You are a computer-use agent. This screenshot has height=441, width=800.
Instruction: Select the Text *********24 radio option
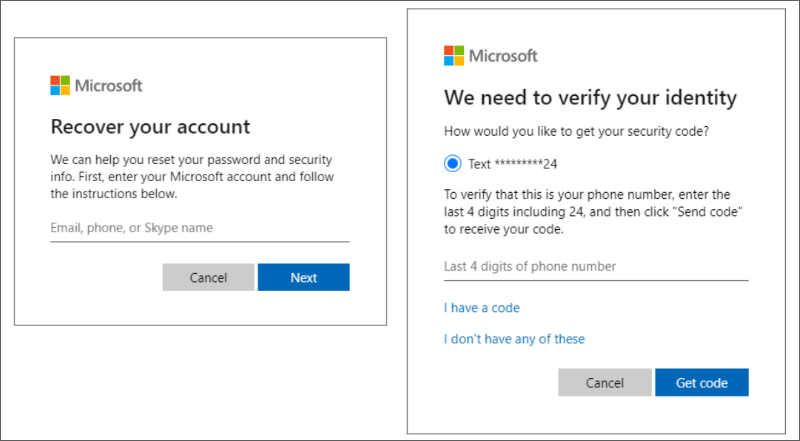click(453, 164)
